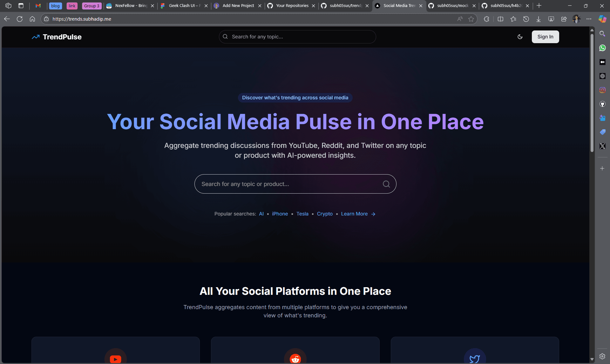Viewport: 610px width, 364px height.
Task: Click the Reddit platform card icon
Action: pyautogui.click(x=295, y=359)
